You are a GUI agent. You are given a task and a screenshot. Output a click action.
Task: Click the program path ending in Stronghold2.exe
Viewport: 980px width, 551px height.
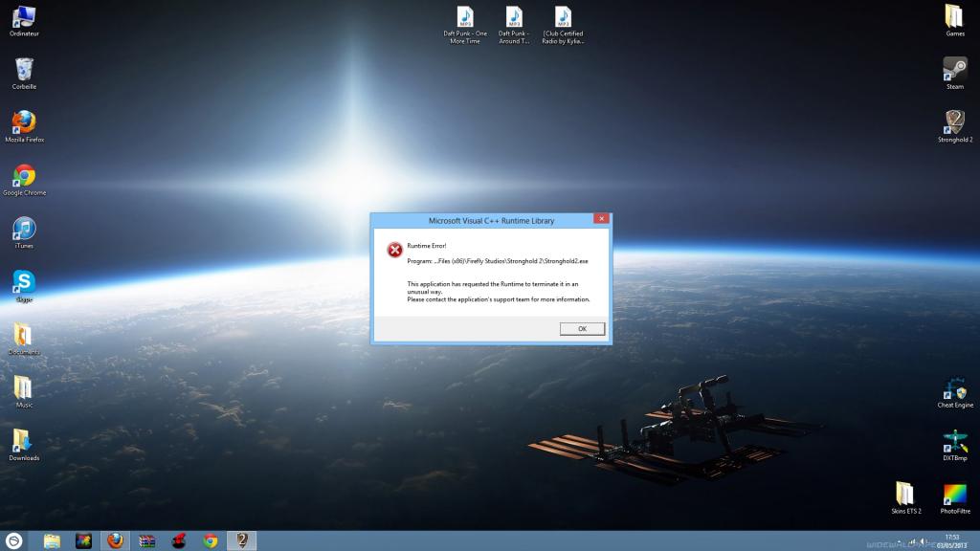pos(498,261)
